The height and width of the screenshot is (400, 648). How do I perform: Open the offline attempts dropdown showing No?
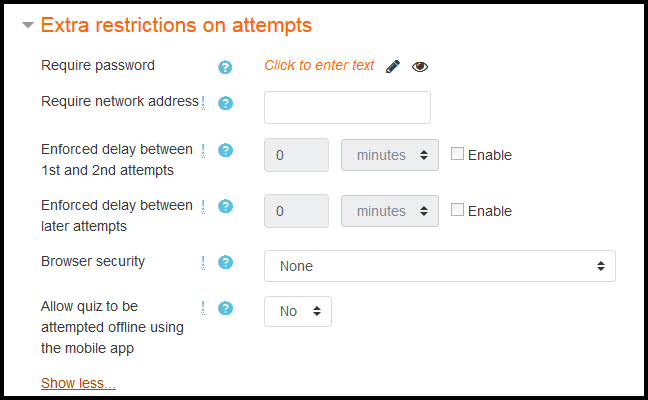[x=298, y=311]
